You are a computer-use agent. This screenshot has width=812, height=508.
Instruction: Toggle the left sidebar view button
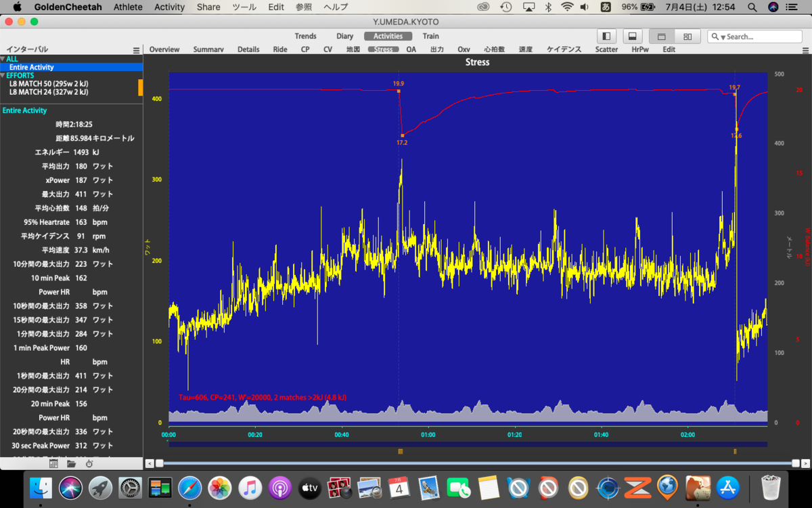[x=606, y=37]
